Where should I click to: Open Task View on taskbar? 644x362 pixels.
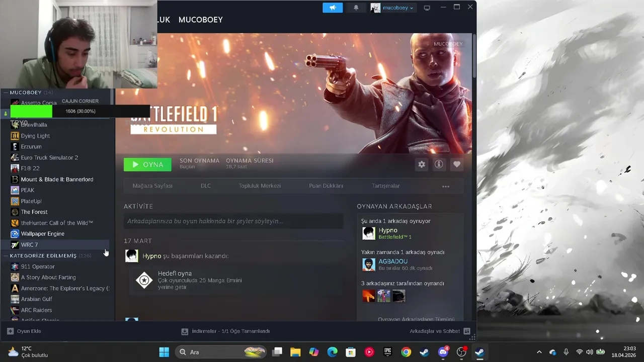click(277, 352)
